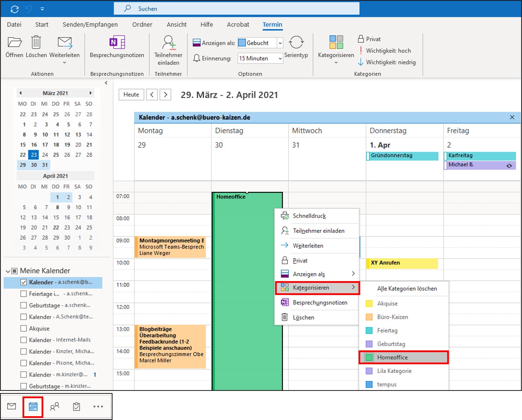Switch to People view in bottom navigation
This screenshot has height=420, width=522.
point(55,406)
